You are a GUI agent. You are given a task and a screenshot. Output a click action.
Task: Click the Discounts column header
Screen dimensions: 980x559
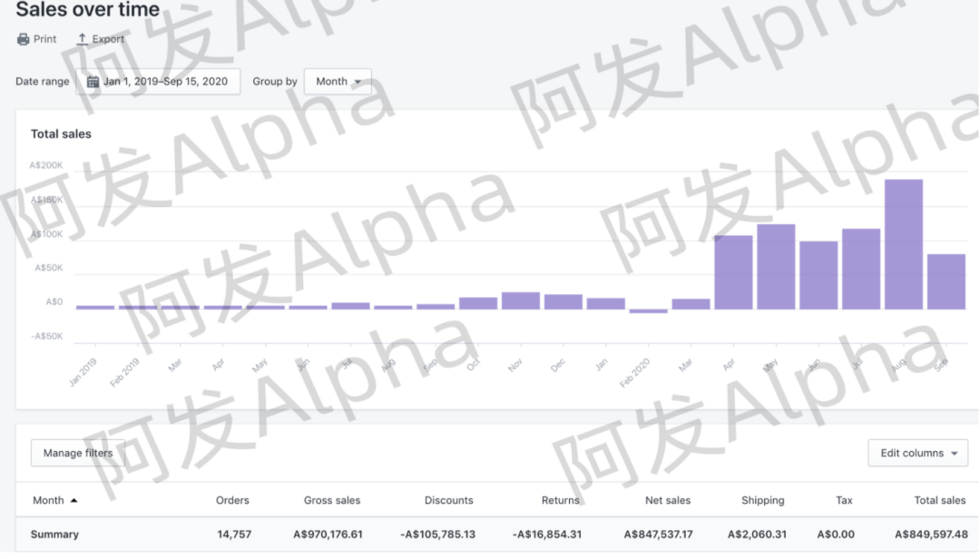pyautogui.click(x=448, y=500)
